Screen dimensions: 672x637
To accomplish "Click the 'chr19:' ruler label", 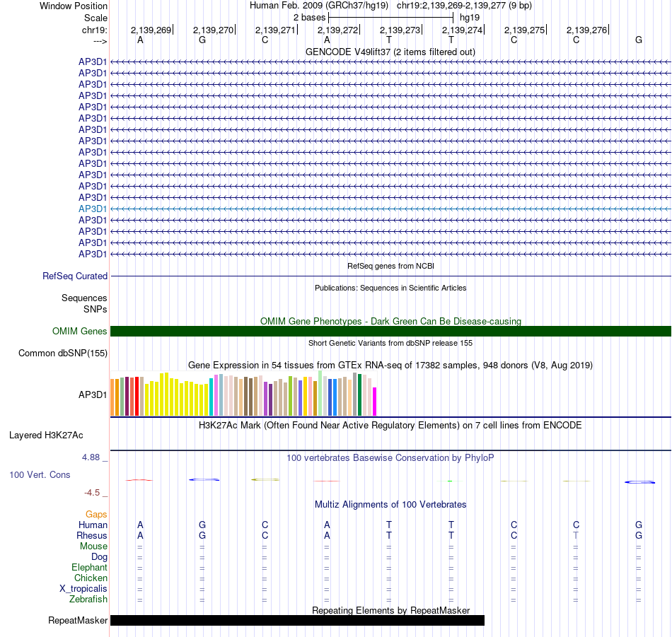I will tap(94, 30).
